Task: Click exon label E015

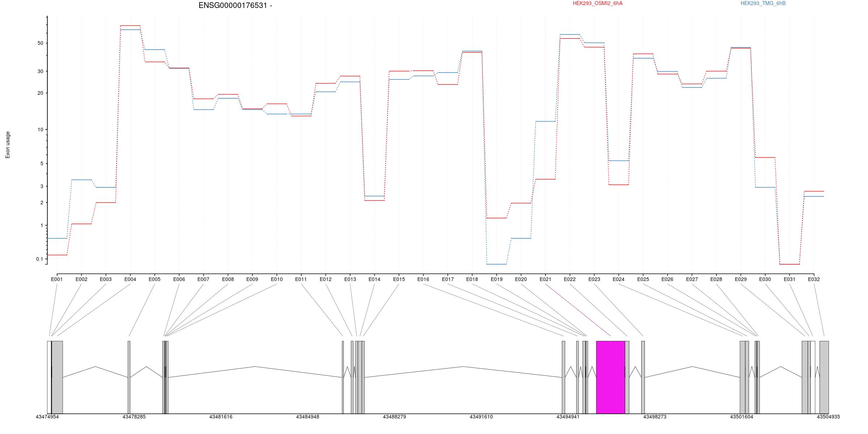Action: [399, 279]
